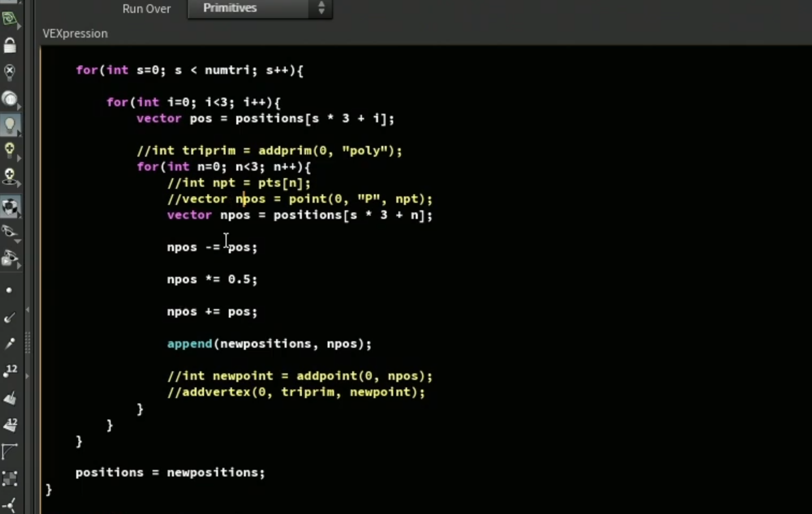Select high quality lighting with shadows icon
This screenshot has width=812, height=514.
(10, 177)
